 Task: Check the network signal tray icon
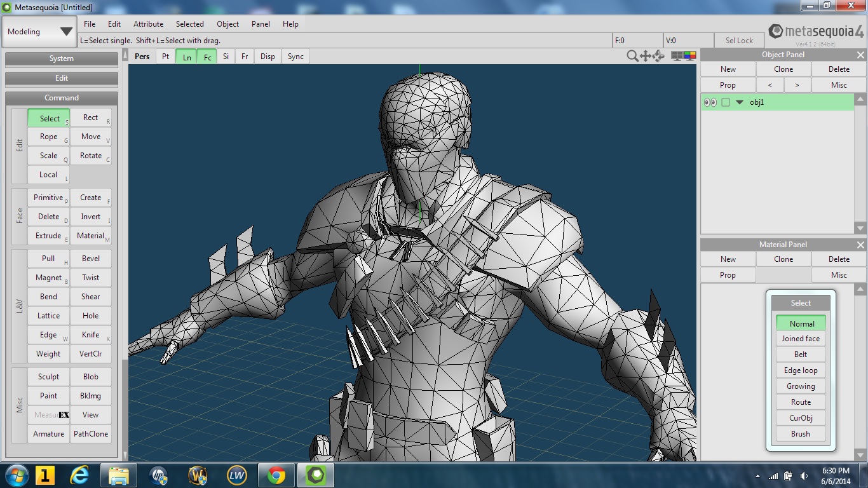[773, 476]
